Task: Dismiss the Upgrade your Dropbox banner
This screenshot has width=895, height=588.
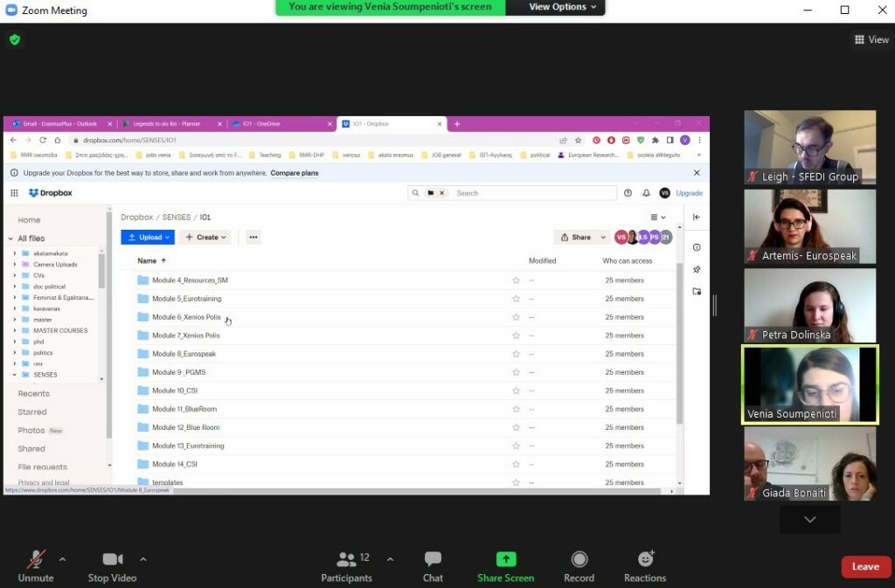Action: 697,173
